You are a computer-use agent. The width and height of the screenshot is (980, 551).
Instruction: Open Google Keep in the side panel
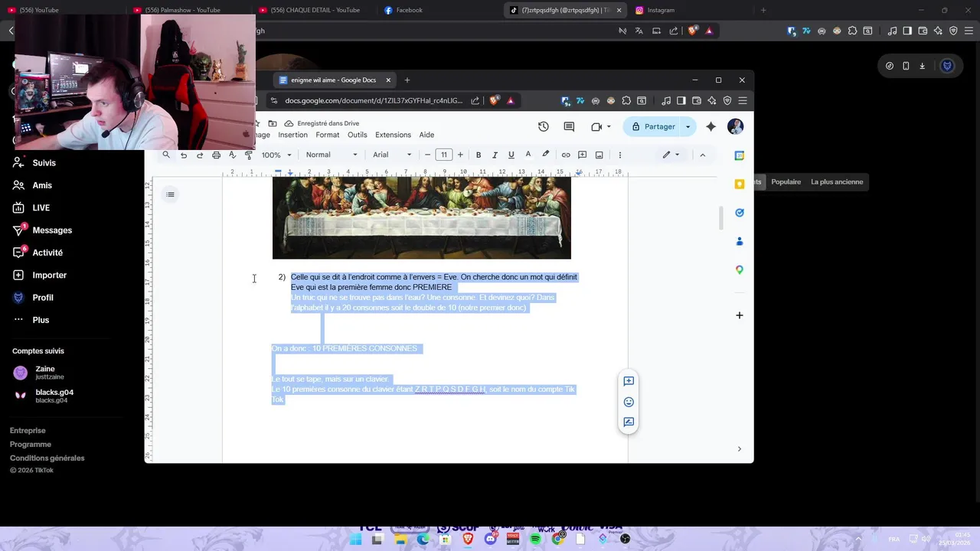[x=740, y=184]
